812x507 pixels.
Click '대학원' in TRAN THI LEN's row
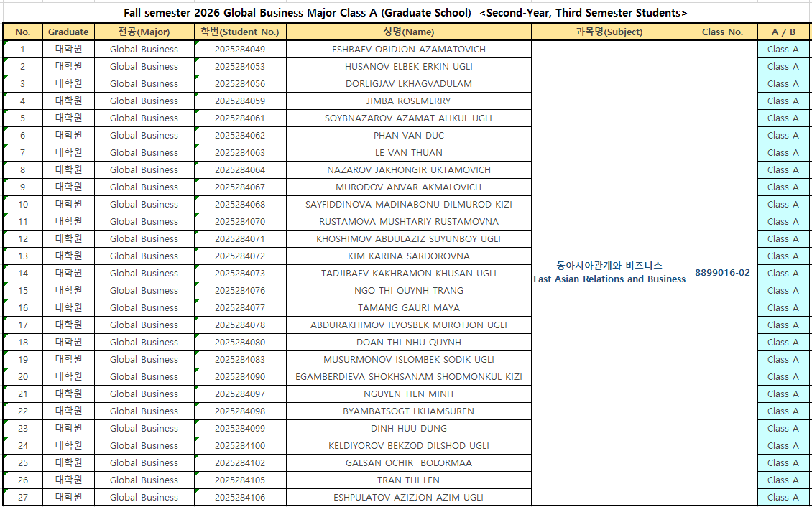click(68, 480)
